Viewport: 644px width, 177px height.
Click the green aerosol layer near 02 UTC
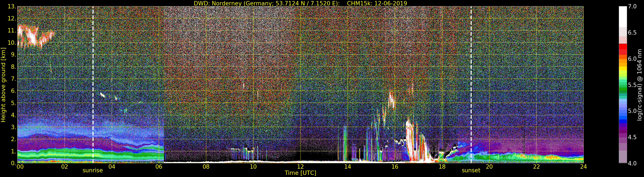[65, 154]
